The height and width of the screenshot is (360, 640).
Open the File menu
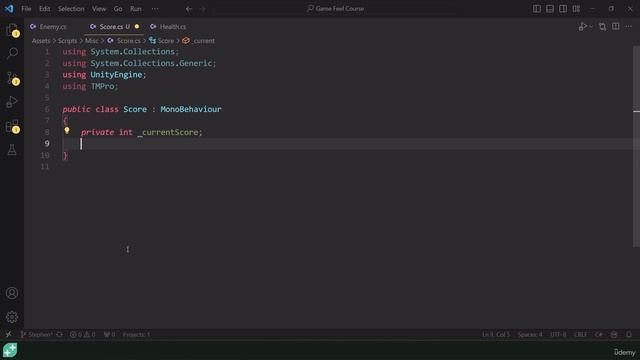pos(26,9)
